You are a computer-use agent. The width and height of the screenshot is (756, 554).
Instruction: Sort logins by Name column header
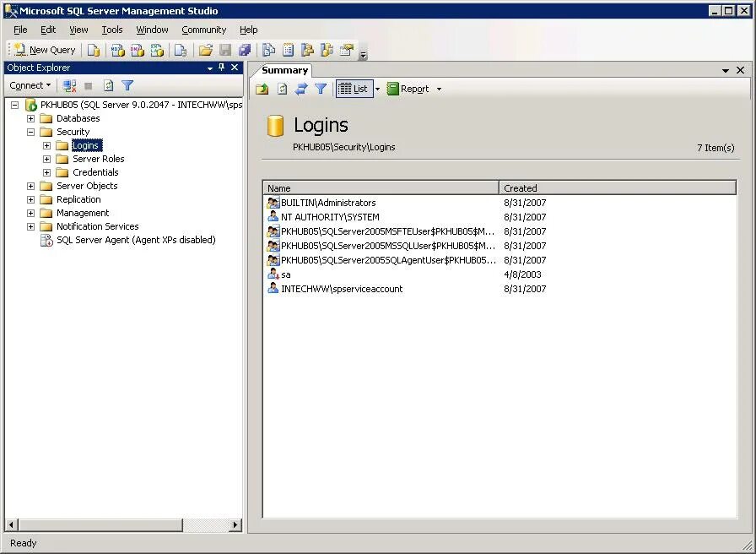[x=381, y=188]
